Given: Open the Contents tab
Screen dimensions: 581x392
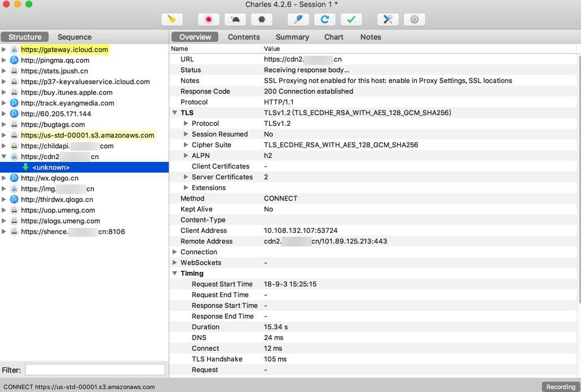Looking at the screenshot, I should coord(244,37).
